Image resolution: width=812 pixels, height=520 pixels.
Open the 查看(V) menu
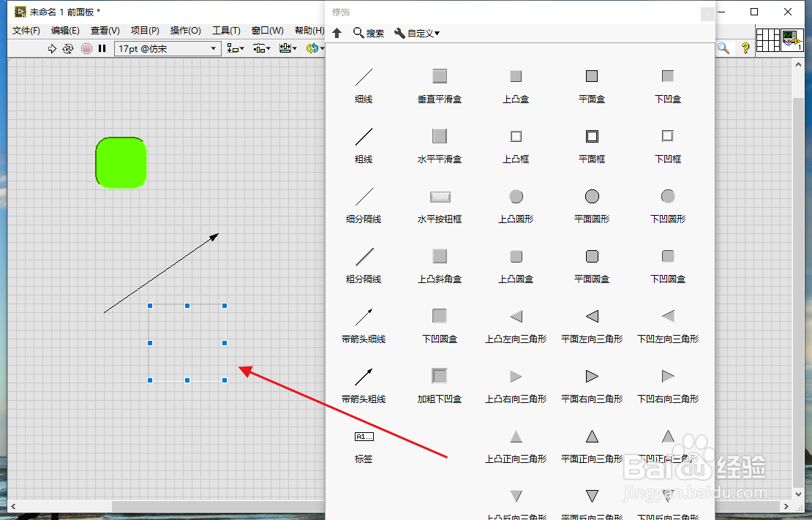click(x=105, y=31)
